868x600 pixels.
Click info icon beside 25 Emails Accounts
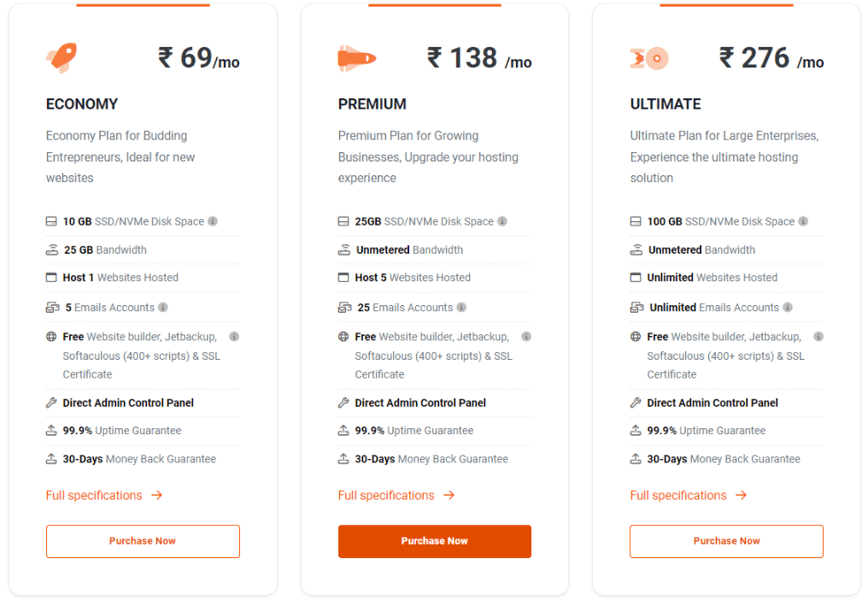(x=461, y=307)
